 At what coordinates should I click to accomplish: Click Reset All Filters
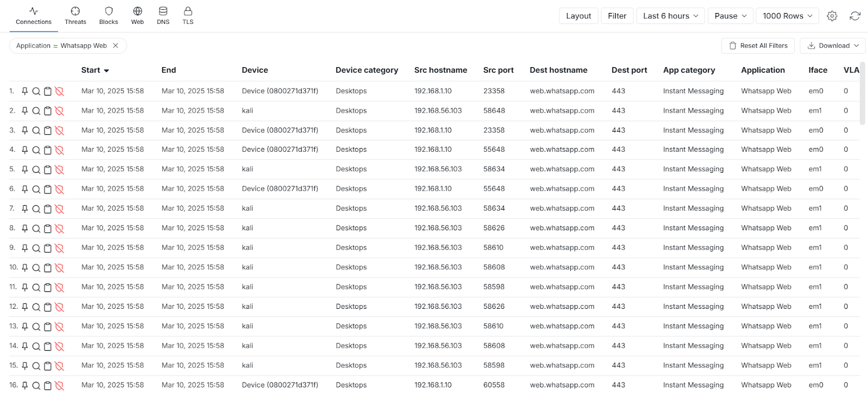click(758, 46)
